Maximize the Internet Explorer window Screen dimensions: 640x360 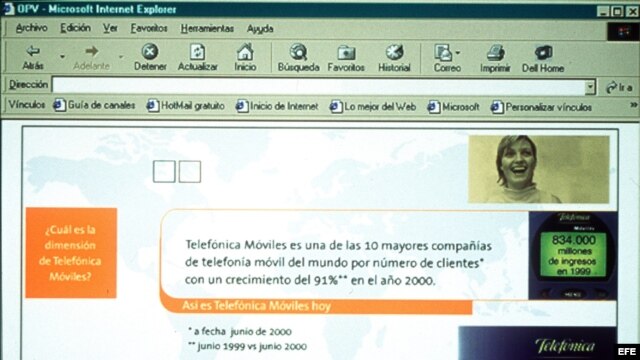tap(617, 11)
